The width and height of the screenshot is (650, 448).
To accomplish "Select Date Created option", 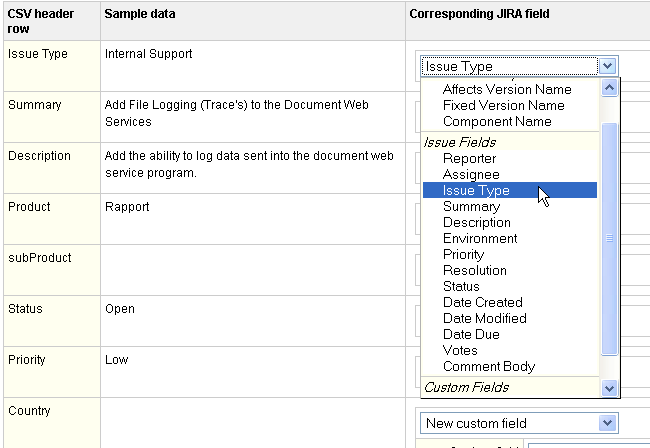I will tap(483, 302).
